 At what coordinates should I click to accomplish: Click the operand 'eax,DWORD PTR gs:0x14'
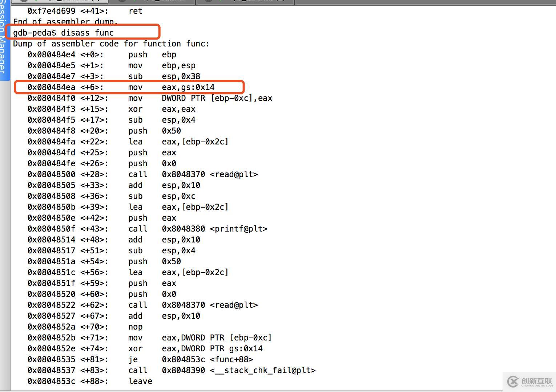click(x=212, y=348)
